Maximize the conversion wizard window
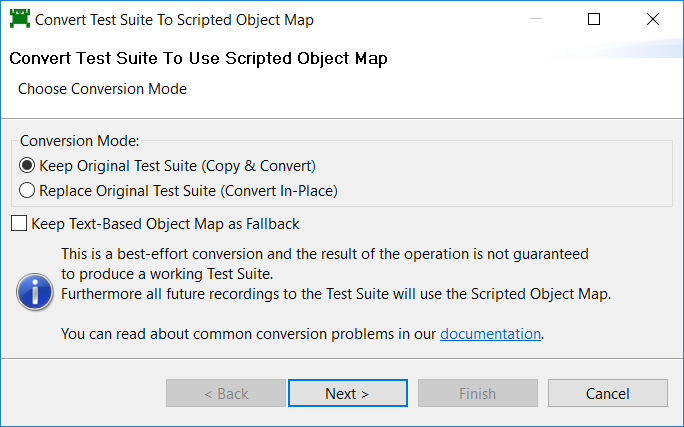This screenshot has width=684, height=427. (594, 19)
